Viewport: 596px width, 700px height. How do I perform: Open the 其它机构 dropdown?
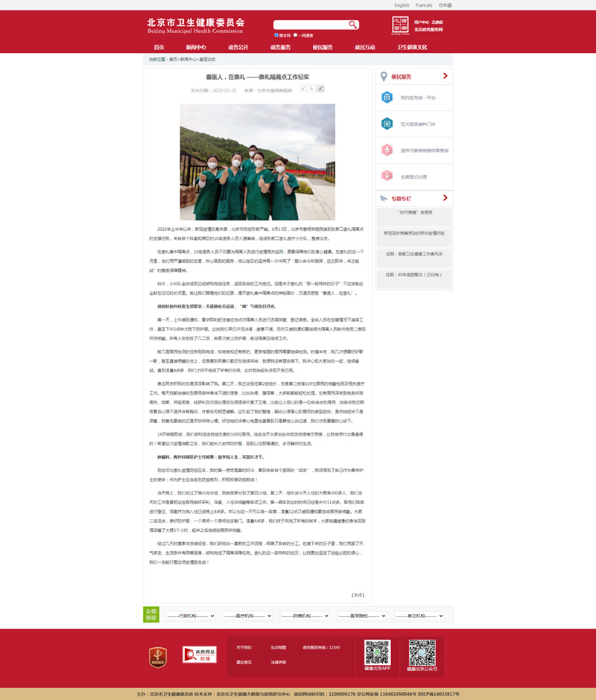[419, 616]
